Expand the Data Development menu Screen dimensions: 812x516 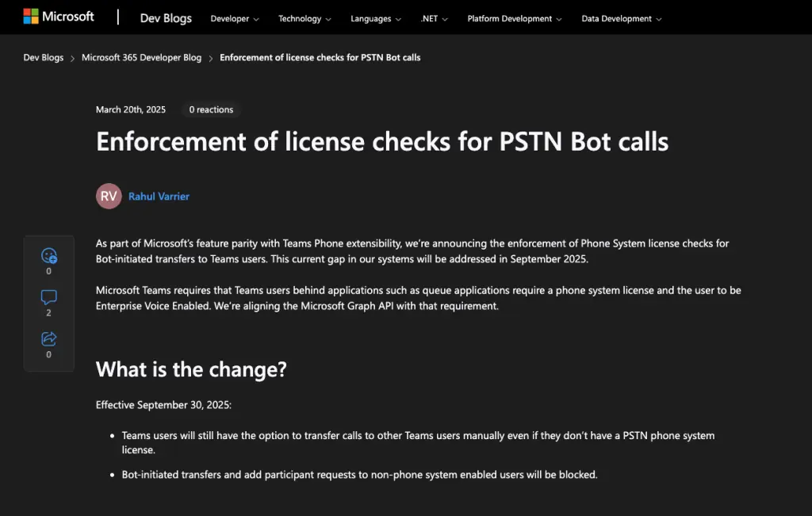click(x=622, y=19)
